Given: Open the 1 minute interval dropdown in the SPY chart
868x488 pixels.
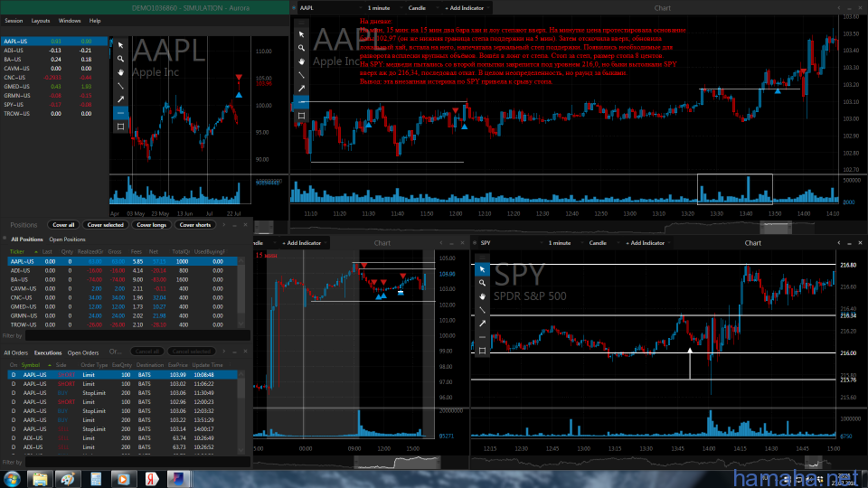Looking at the screenshot, I should (x=566, y=243).
